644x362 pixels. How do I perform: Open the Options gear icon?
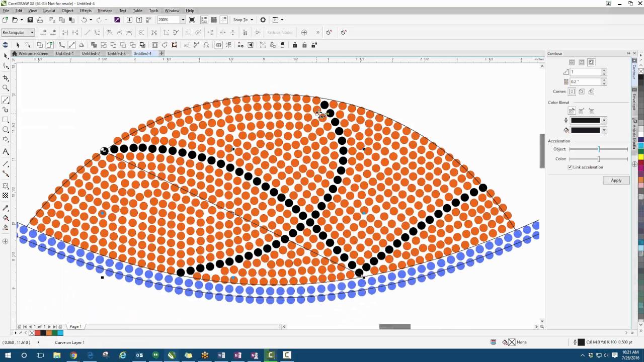pos(263,20)
